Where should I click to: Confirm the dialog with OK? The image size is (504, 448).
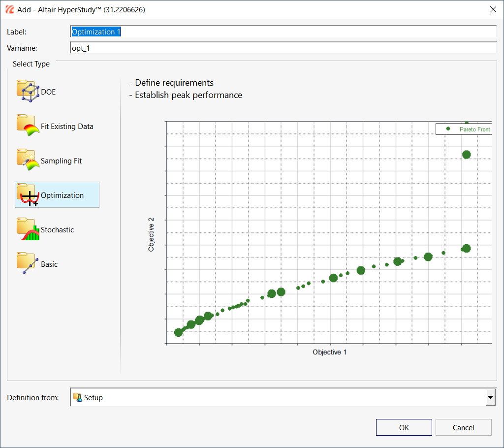[x=404, y=427]
